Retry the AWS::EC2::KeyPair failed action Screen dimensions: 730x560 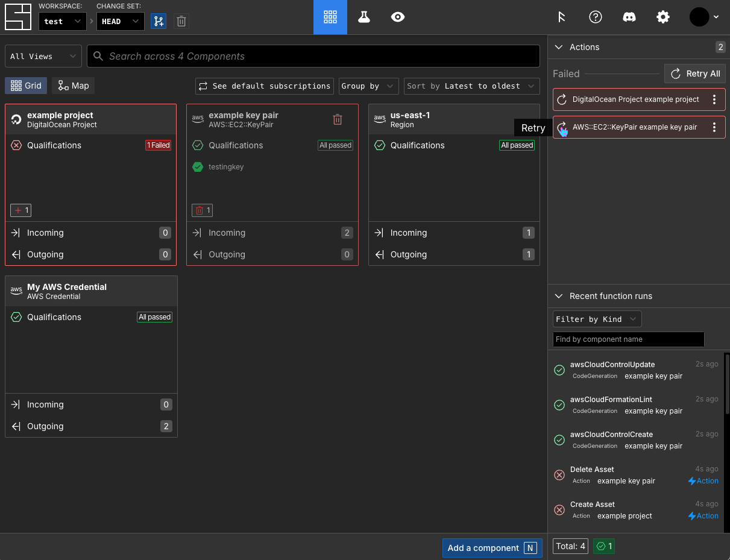(562, 127)
